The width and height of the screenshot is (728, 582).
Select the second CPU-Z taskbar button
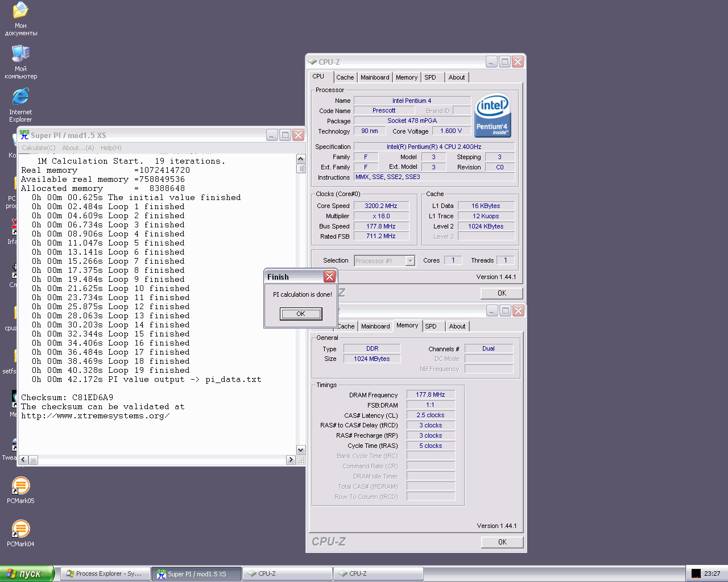[x=378, y=573]
